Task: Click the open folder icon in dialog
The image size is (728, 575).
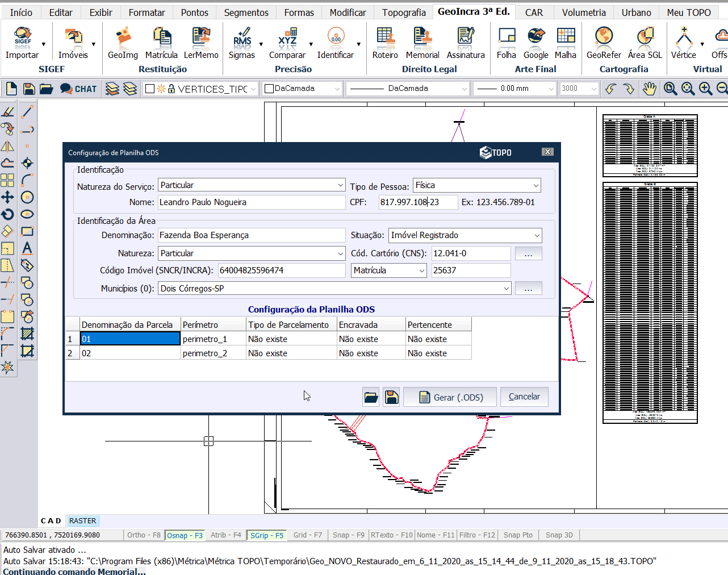Action: [371, 397]
